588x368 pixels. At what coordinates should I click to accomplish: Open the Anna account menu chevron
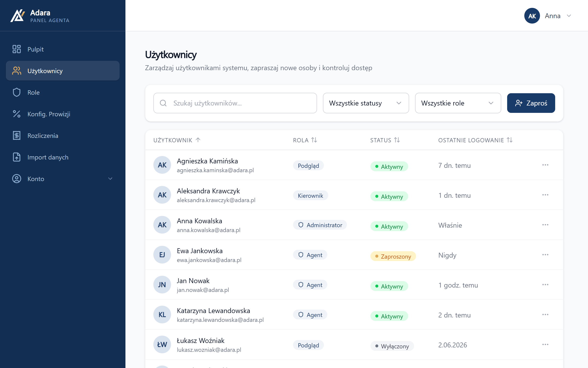click(x=569, y=16)
